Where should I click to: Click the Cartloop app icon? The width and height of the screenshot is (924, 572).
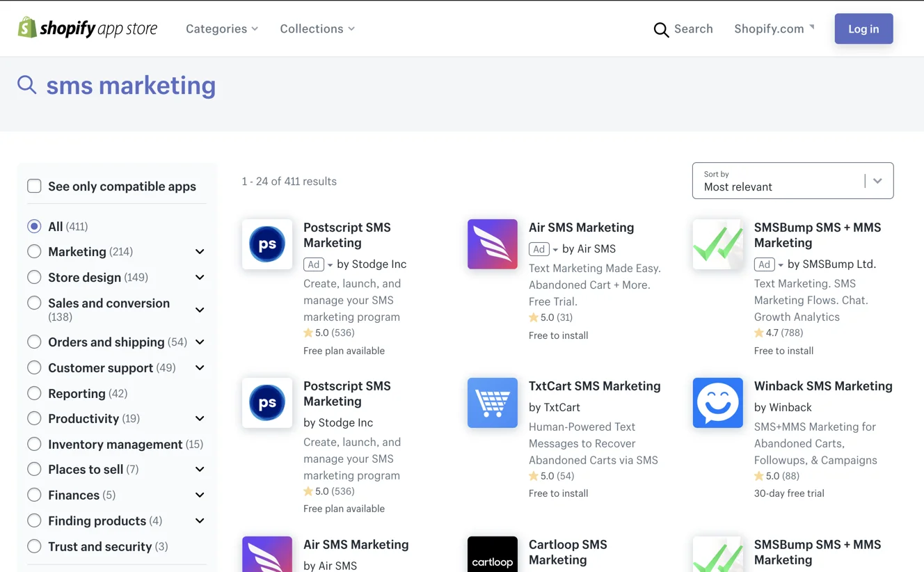click(x=492, y=555)
